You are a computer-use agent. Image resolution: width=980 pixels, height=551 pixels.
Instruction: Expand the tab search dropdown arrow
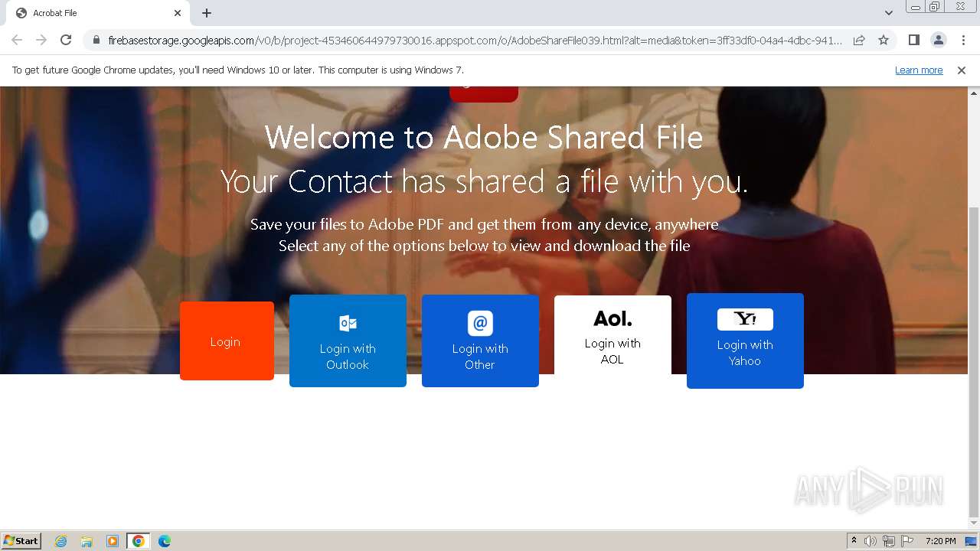coord(888,13)
